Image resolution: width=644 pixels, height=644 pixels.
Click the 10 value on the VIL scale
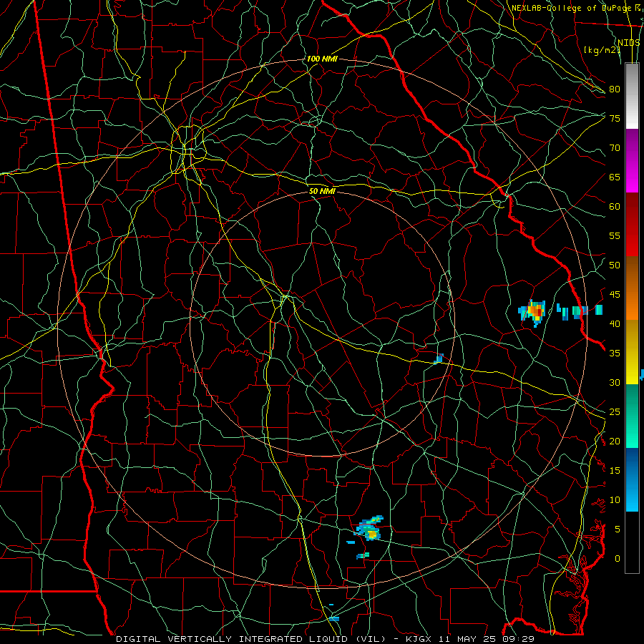click(x=615, y=500)
